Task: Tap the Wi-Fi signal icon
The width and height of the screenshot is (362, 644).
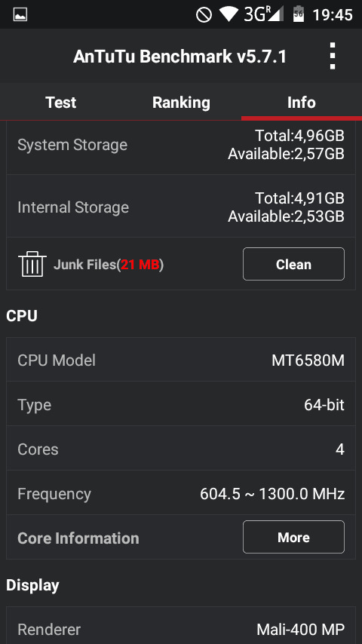Action: pos(230,14)
